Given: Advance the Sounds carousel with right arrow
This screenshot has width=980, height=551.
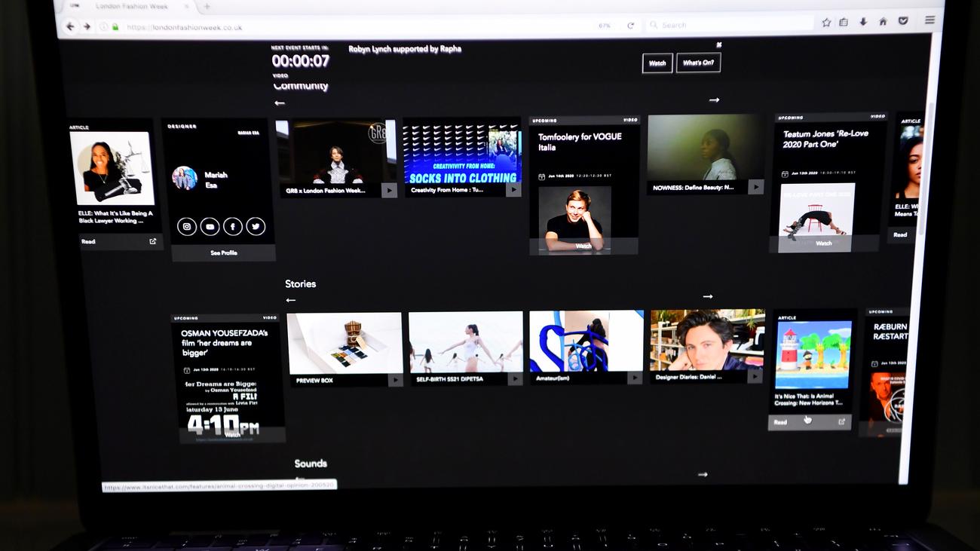Looking at the screenshot, I should pos(703,474).
